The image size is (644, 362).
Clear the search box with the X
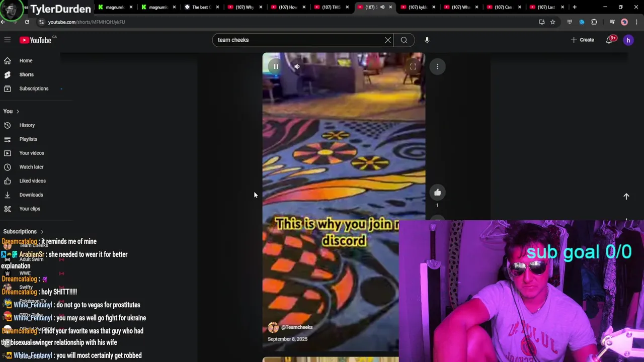click(x=388, y=40)
